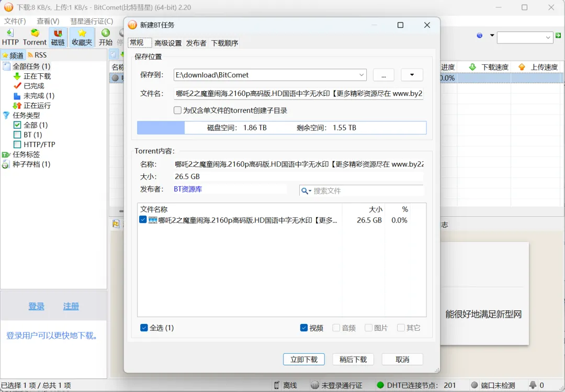Toggle the 视频 filter checkbox

(304, 328)
